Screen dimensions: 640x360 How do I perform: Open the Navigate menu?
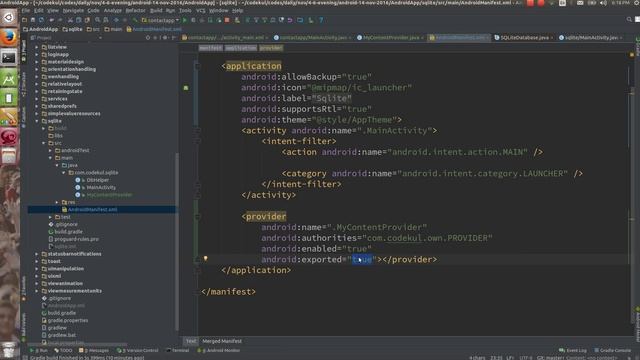73,11
